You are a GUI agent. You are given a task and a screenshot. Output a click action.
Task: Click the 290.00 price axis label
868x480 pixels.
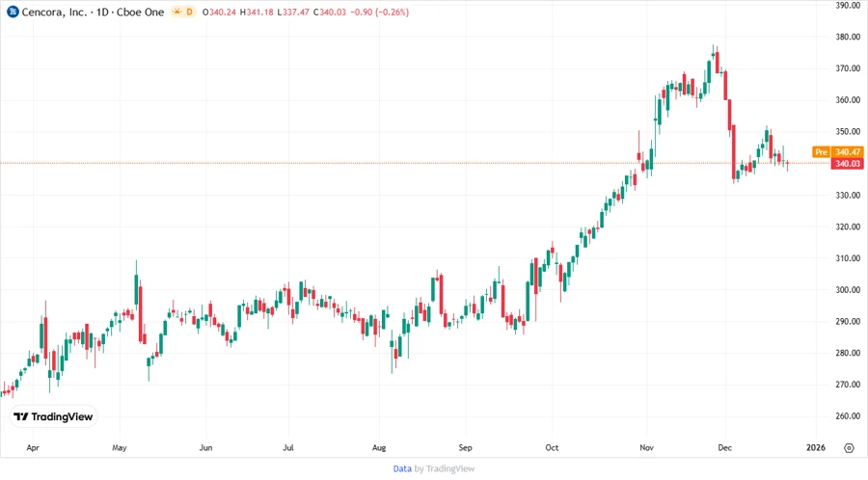click(848, 321)
